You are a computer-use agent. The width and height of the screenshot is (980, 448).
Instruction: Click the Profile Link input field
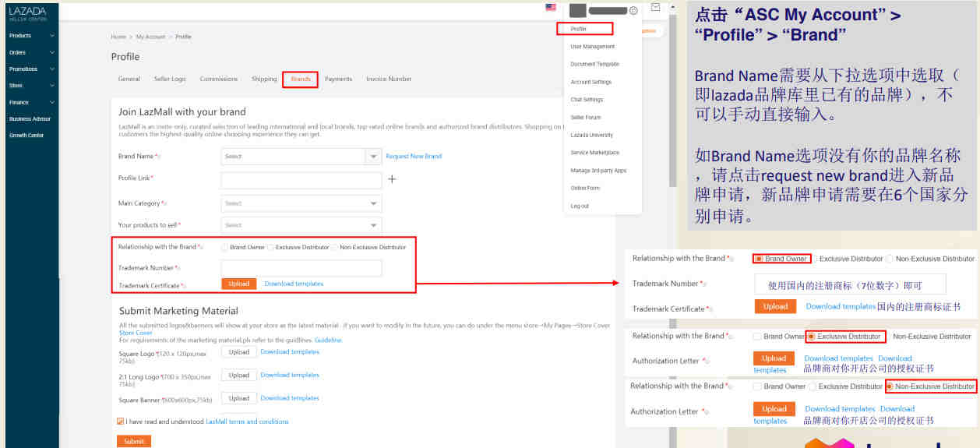click(301, 181)
